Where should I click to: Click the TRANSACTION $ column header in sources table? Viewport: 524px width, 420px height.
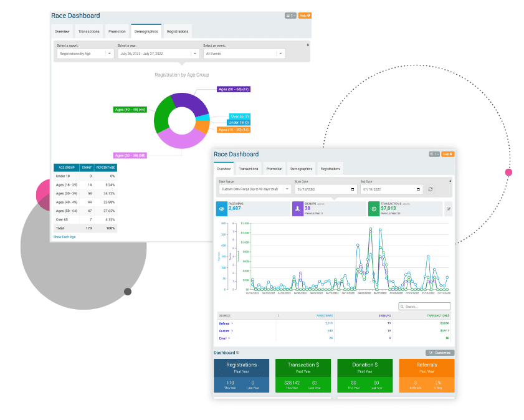438,315
